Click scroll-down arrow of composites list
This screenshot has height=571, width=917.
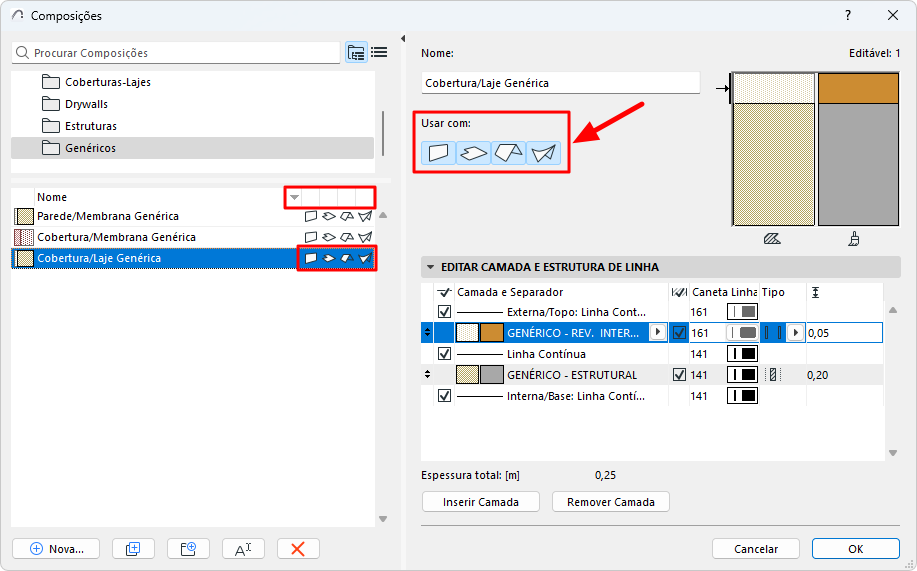click(383, 518)
